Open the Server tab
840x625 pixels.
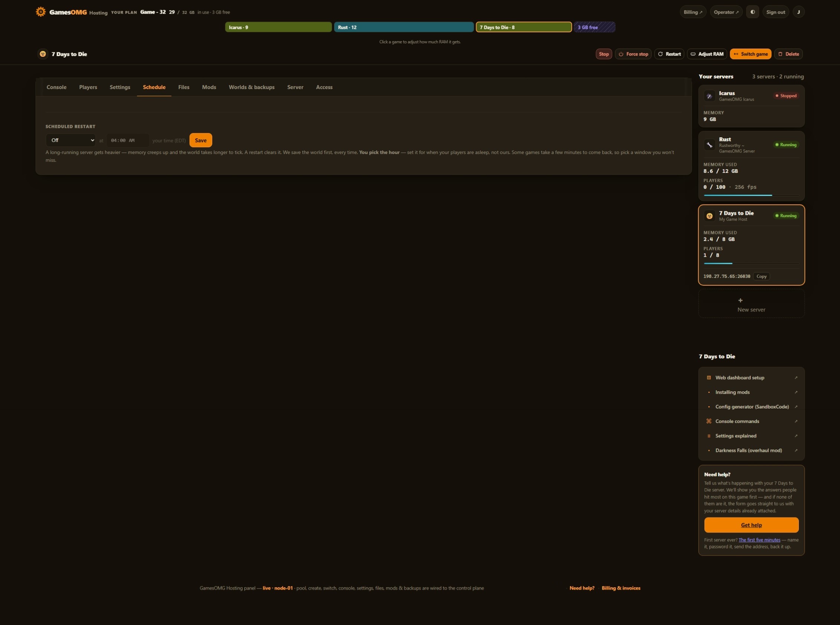point(295,87)
